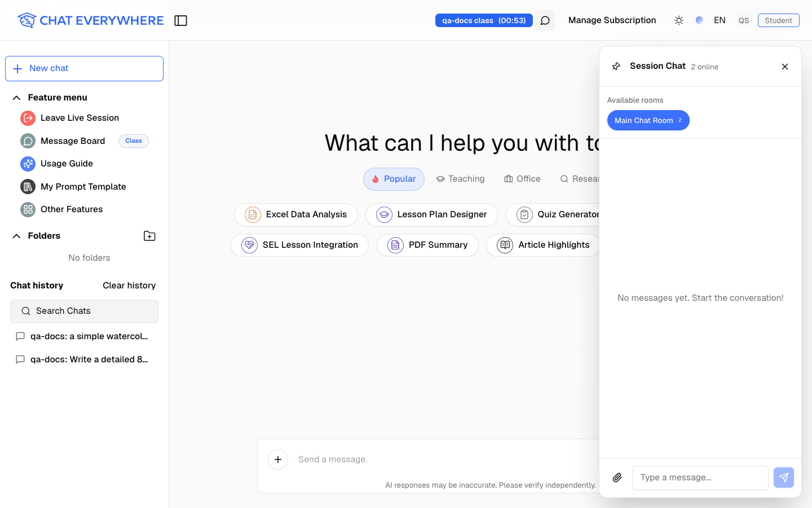
Task: Switch to the Office tab
Action: tap(522, 179)
